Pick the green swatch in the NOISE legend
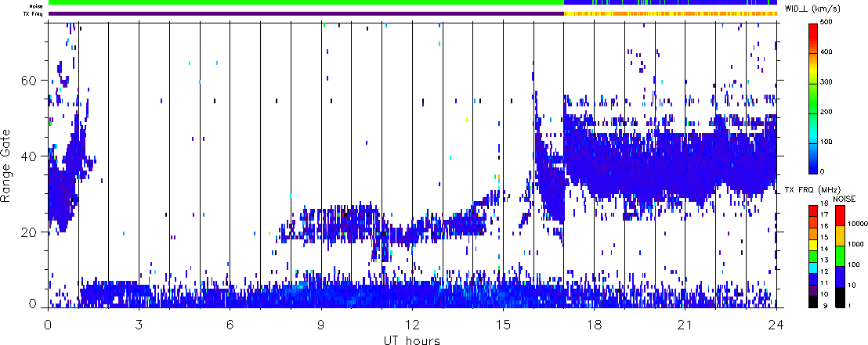The height and width of the screenshot is (345, 868). 841,256
